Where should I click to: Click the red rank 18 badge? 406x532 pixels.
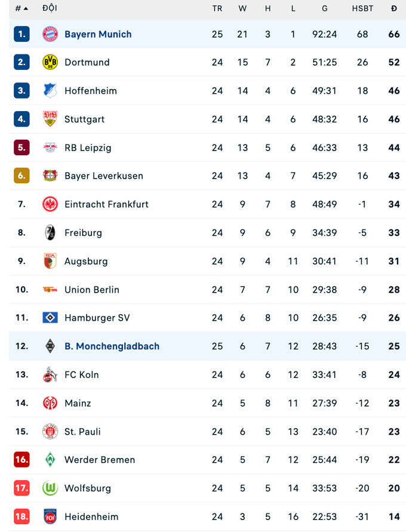[21, 516]
